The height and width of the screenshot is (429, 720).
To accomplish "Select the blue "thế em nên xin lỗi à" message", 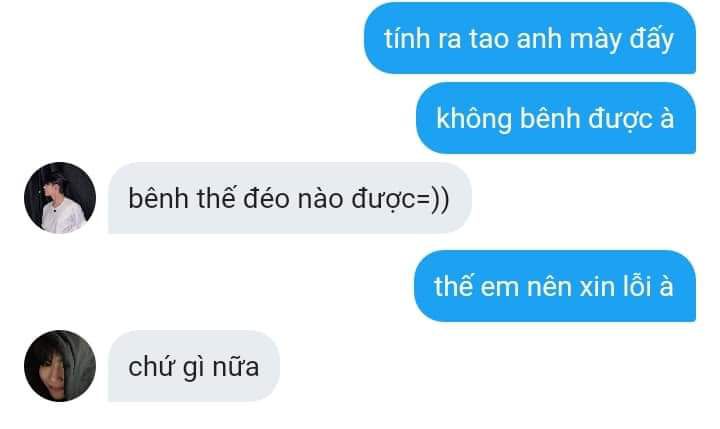I will [x=555, y=286].
